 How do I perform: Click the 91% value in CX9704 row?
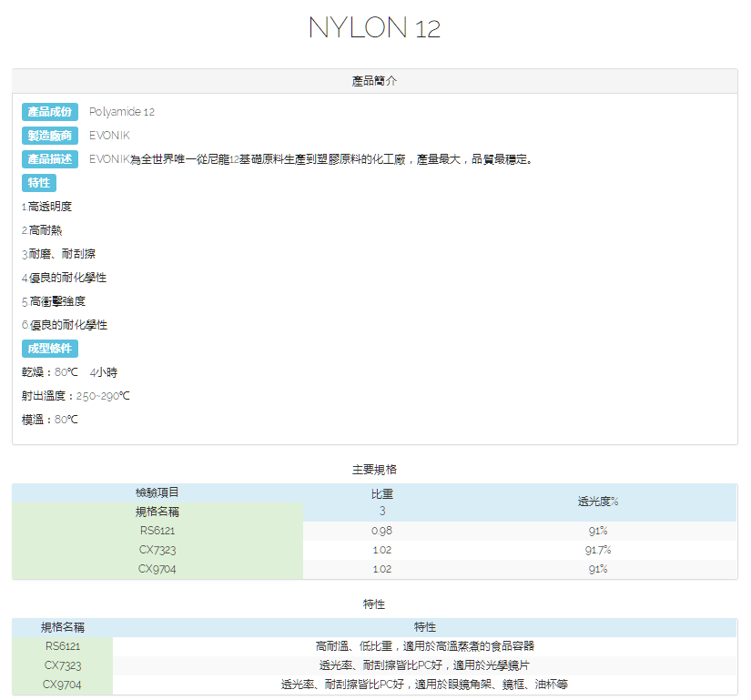tap(598, 569)
